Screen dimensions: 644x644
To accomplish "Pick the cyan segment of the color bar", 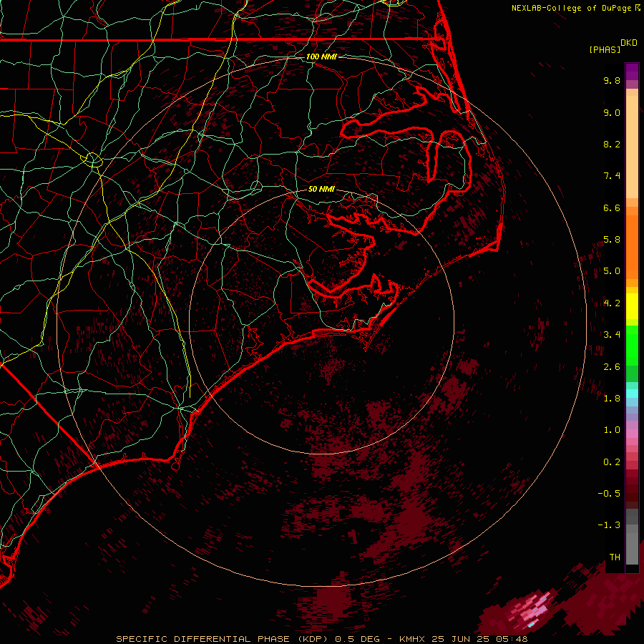I will [x=632, y=394].
